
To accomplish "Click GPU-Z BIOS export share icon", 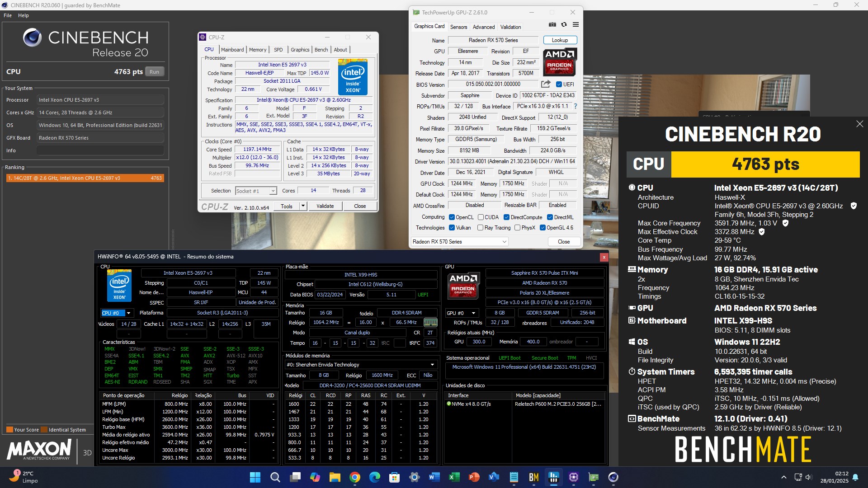I will (x=546, y=84).
